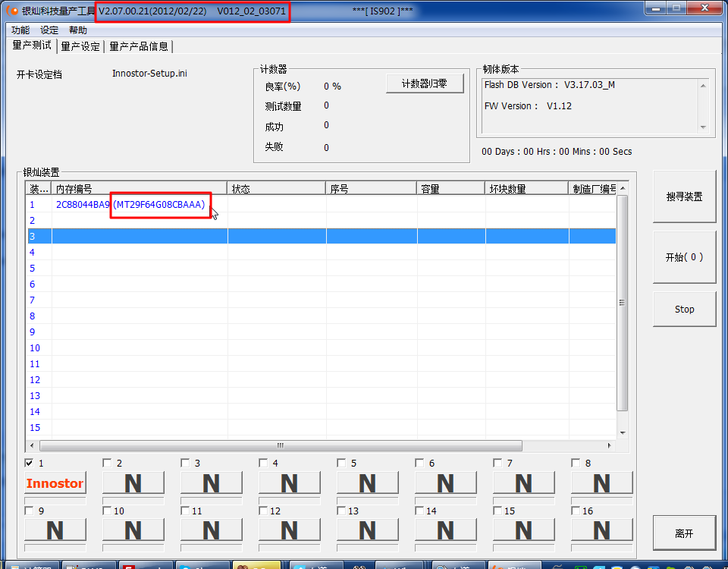Check port 2 checkbox
The image size is (728, 569).
[x=107, y=463]
